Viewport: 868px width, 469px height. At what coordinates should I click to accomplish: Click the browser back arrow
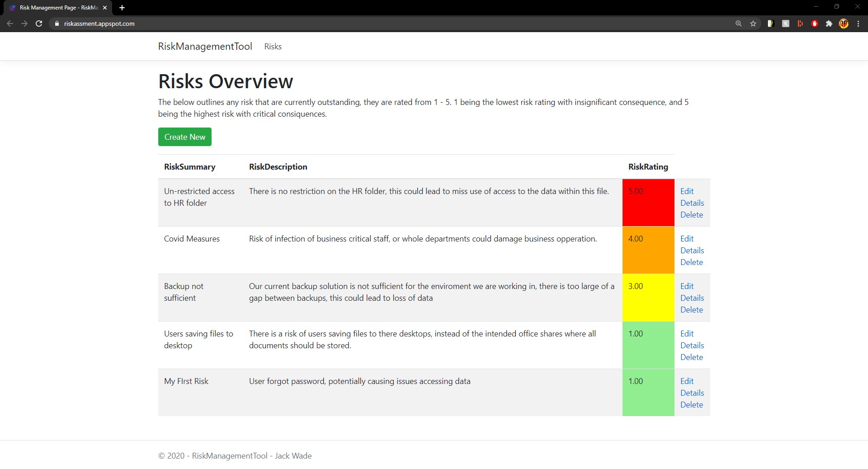(10, 24)
